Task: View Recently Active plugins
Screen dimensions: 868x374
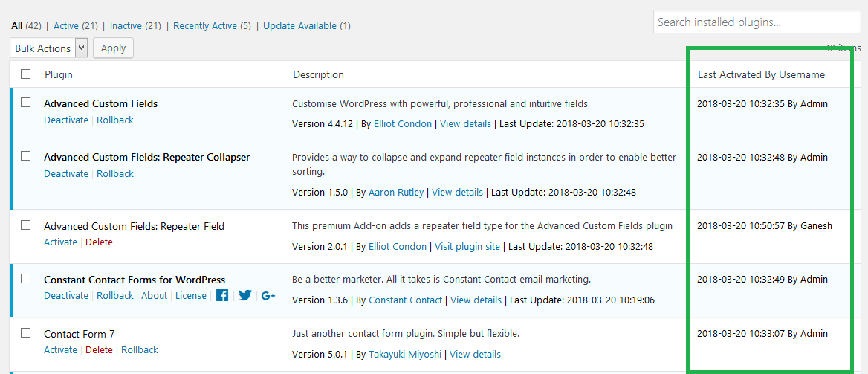Action: 205,25
